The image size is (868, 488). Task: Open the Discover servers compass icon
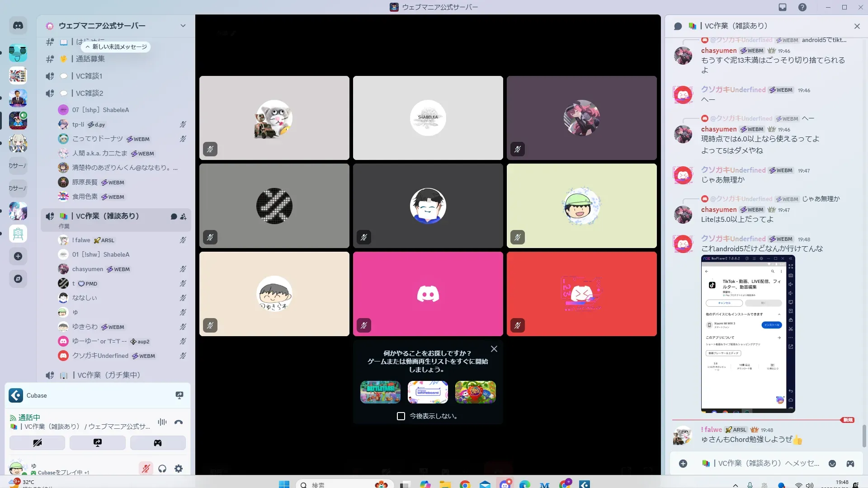[18, 279]
